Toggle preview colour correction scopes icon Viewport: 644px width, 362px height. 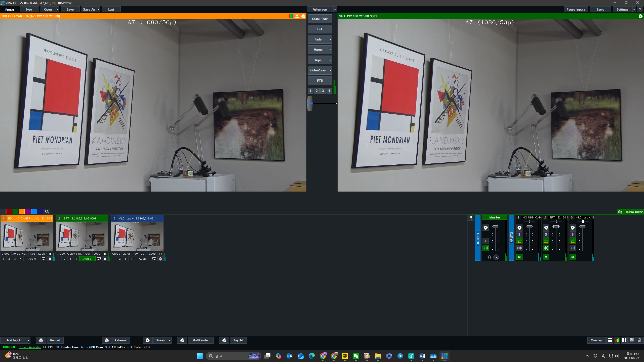(x=291, y=16)
